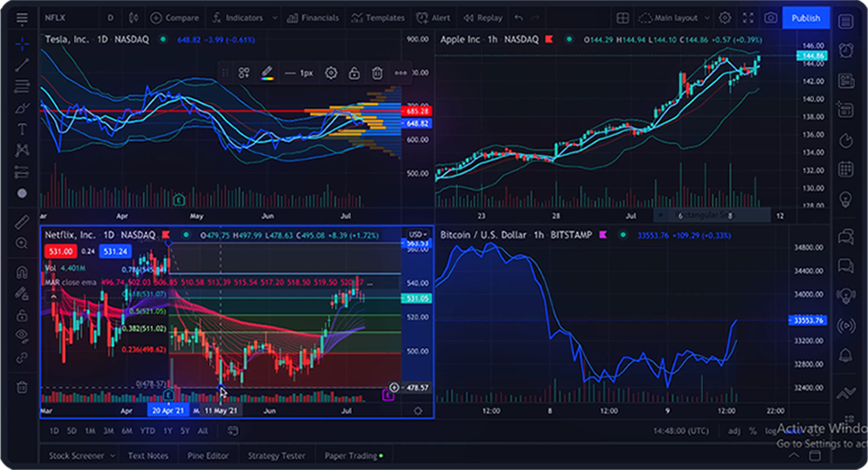Open the Strategy Tester tab
Image resolution: width=868 pixels, height=470 pixels.
tap(276, 455)
